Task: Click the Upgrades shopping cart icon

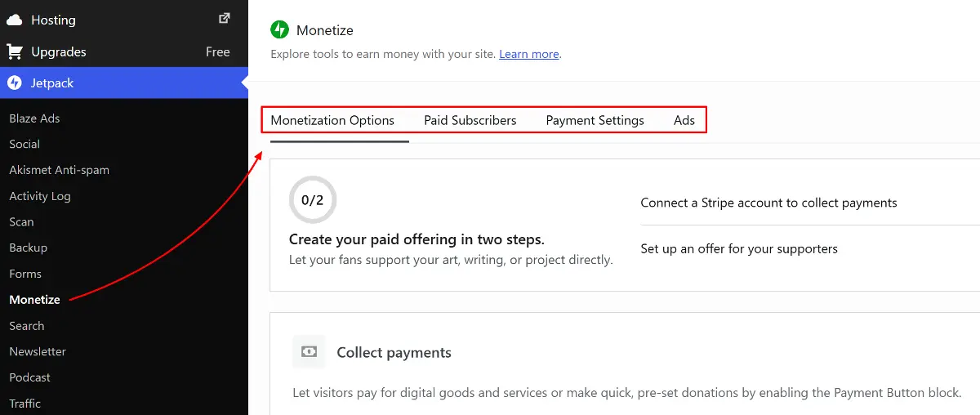Action: tap(15, 51)
